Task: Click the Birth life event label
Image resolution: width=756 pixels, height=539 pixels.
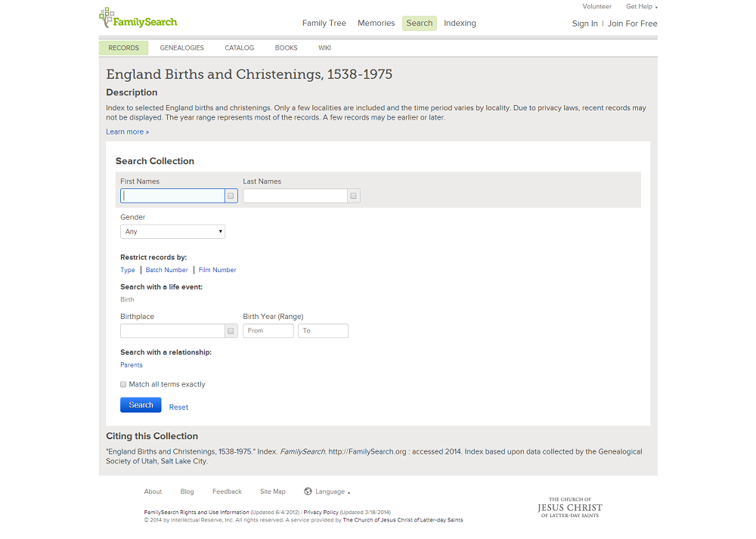Action: pos(127,299)
